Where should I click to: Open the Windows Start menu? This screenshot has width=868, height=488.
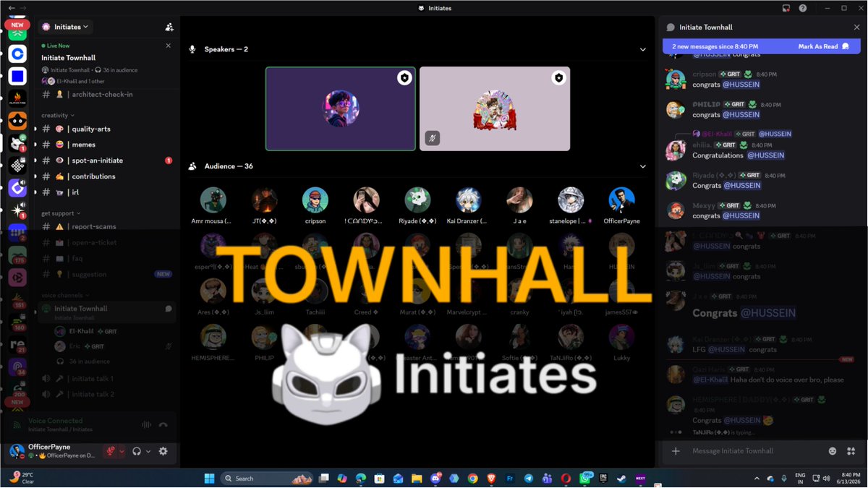[x=209, y=478]
